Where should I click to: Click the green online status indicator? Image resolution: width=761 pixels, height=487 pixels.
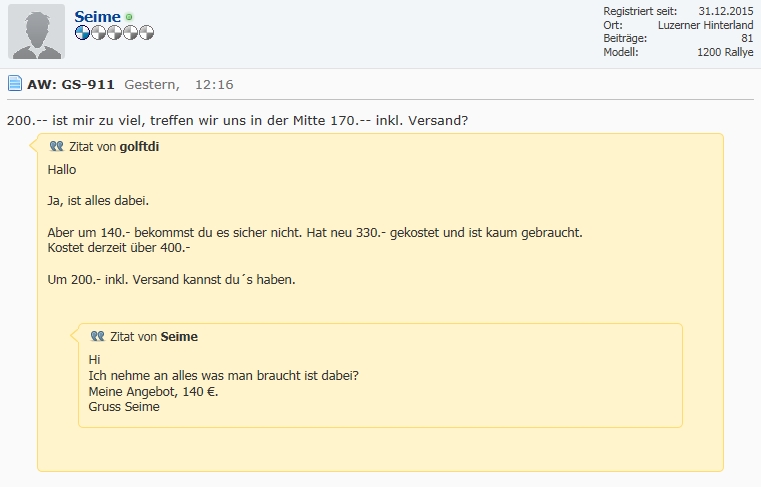[129, 18]
